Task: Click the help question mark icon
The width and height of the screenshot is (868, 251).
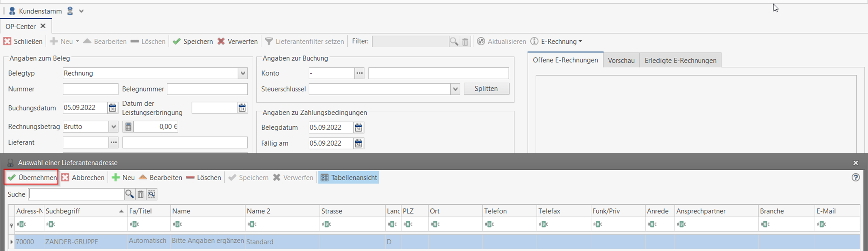Action: coord(855,177)
